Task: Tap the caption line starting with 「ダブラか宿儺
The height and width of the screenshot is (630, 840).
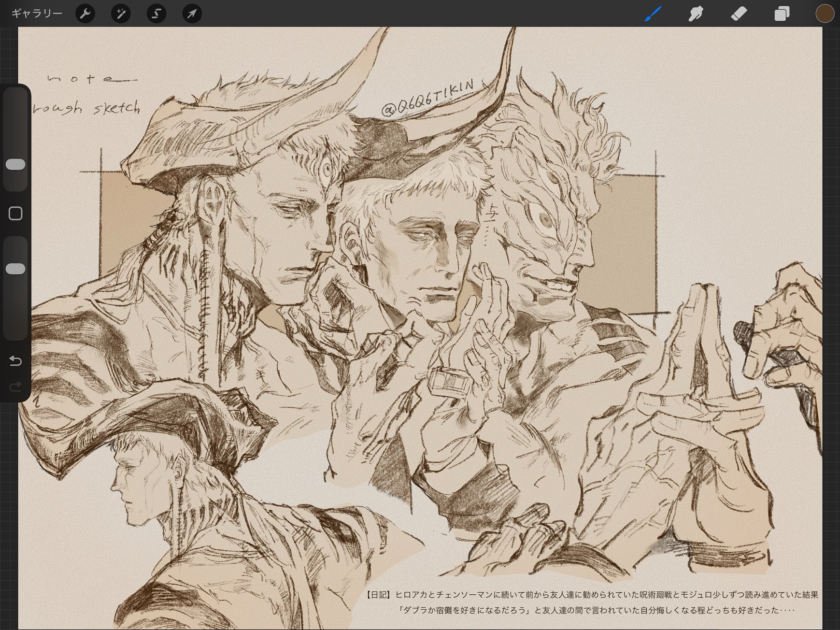Action: [x=597, y=610]
